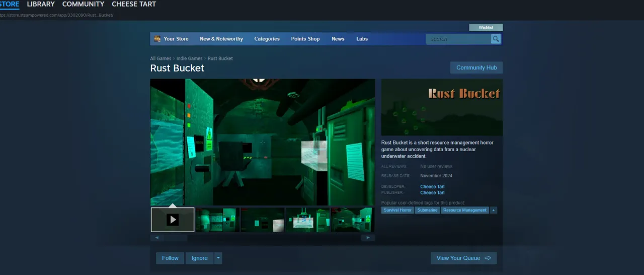The width and height of the screenshot is (644, 275).
Task: Open developer Cheese Tart link
Action: click(432, 187)
